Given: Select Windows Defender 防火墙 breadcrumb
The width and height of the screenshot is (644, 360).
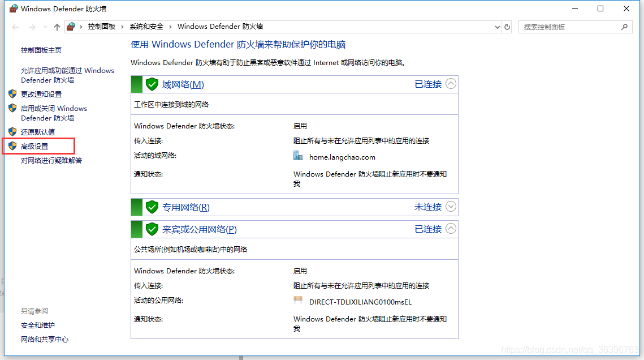Looking at the screenshot, I should (220, 27).
